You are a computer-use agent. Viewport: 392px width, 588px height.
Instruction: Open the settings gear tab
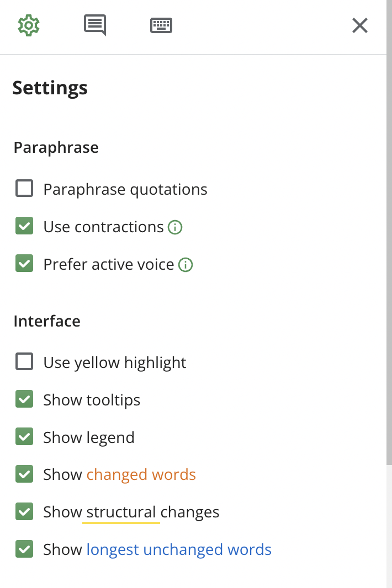[x=29, y=25]
